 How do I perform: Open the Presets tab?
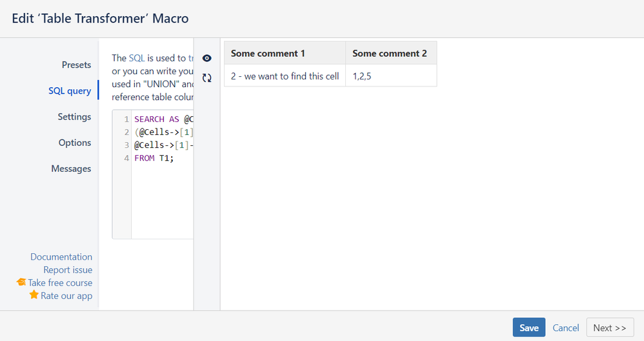click(x=76, y=65)
